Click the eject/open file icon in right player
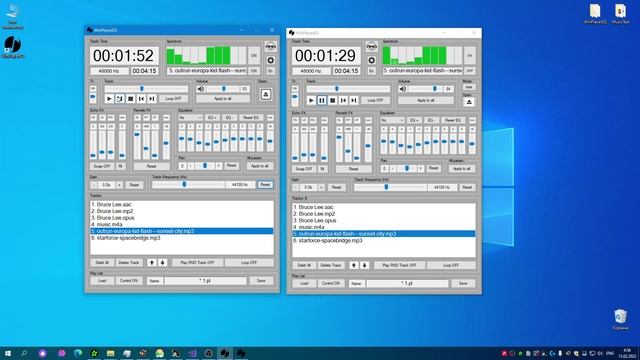Image resolution: width=640 pixels, height=360 pixels. point(469,102)
